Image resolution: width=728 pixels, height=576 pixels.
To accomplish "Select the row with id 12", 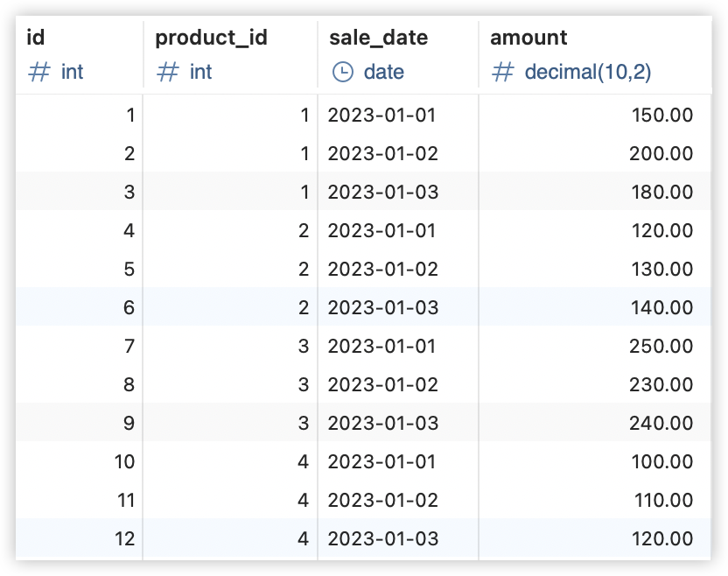I will pos(363,539).
